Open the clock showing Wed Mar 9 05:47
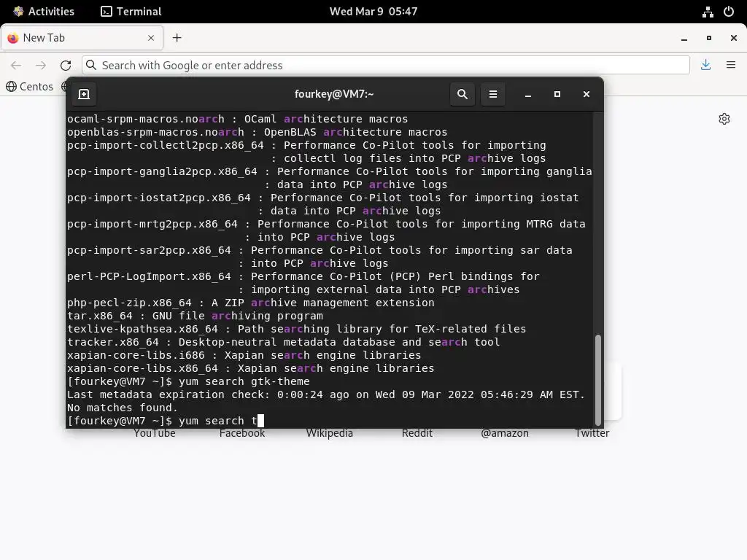Viewport: 747px width, 560px height. (373, 12)
